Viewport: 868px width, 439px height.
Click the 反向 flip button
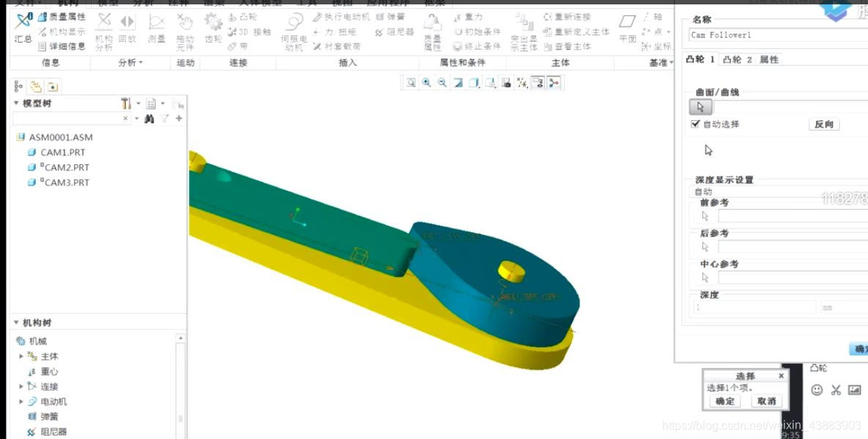[x=823, y=125]
